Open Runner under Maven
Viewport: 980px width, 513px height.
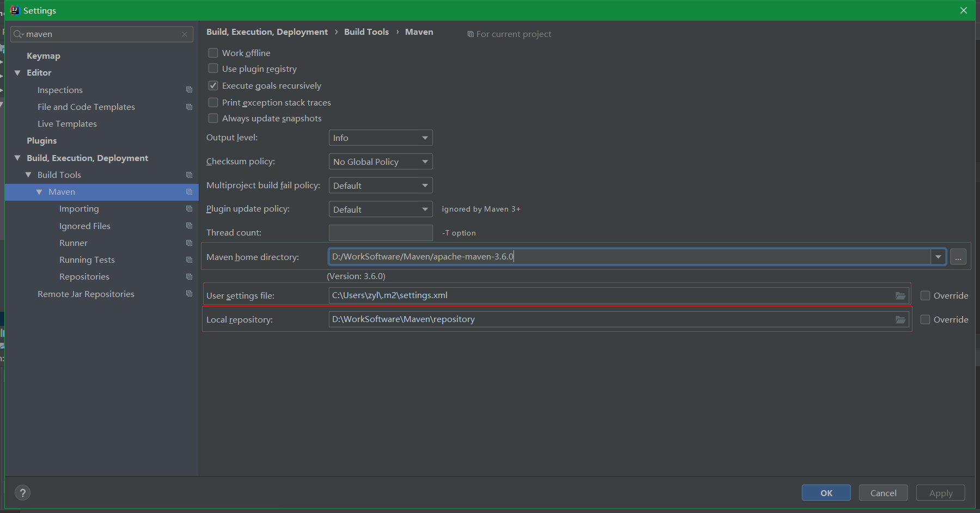[x=73, y=243]
